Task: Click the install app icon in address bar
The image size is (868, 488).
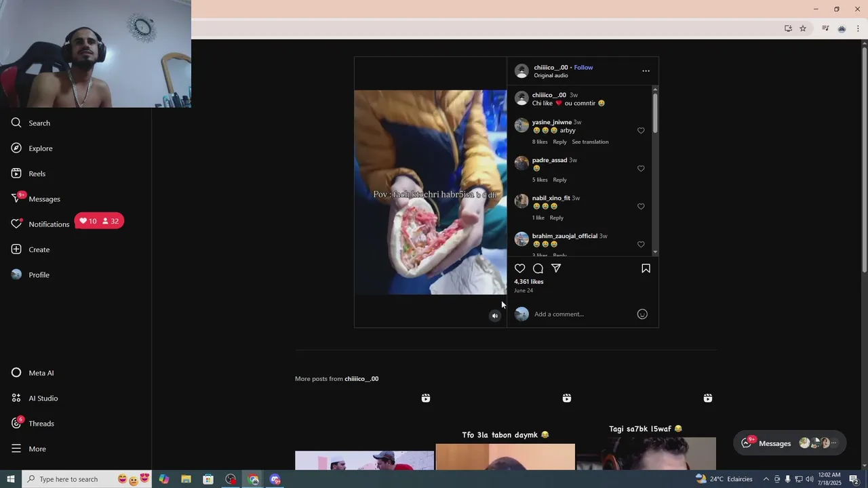Action: (788, 28)
